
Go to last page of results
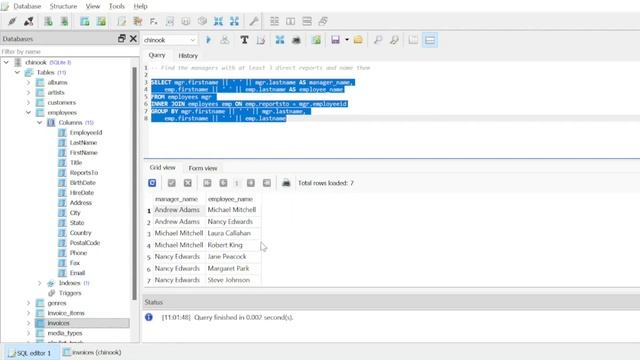tap(267, 183)
